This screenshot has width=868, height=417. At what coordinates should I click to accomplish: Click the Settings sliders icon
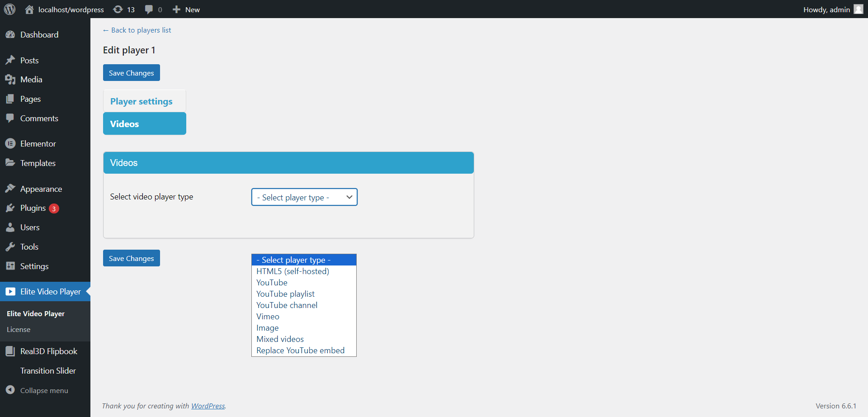point(10,266)
